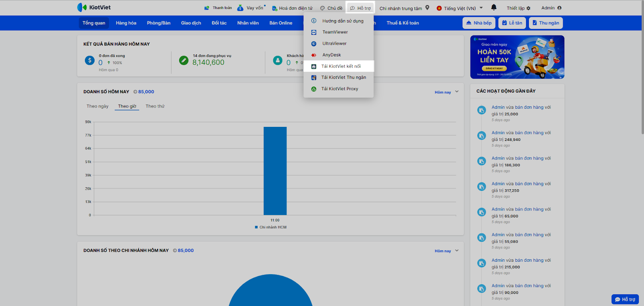Screen dimensions: 644x306
Task: Click the TeamViewer icon in the support menu
Action: click(x=314, y=32)
